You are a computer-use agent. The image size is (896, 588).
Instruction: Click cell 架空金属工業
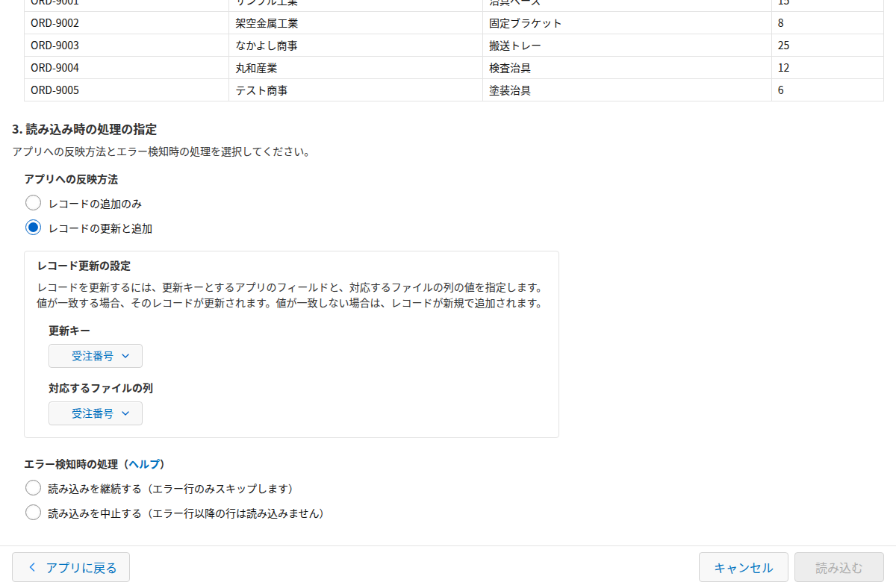point(356,23)
